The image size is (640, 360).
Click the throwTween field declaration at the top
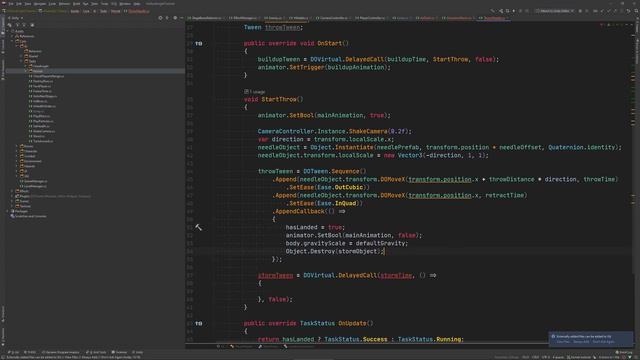[x=282, y=27]
